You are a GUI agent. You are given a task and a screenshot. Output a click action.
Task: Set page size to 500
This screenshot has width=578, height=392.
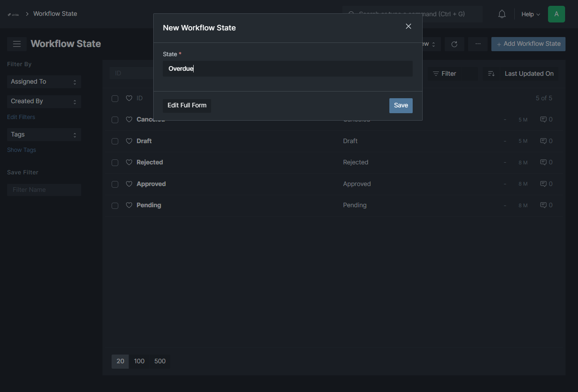(x=160, y=361)
